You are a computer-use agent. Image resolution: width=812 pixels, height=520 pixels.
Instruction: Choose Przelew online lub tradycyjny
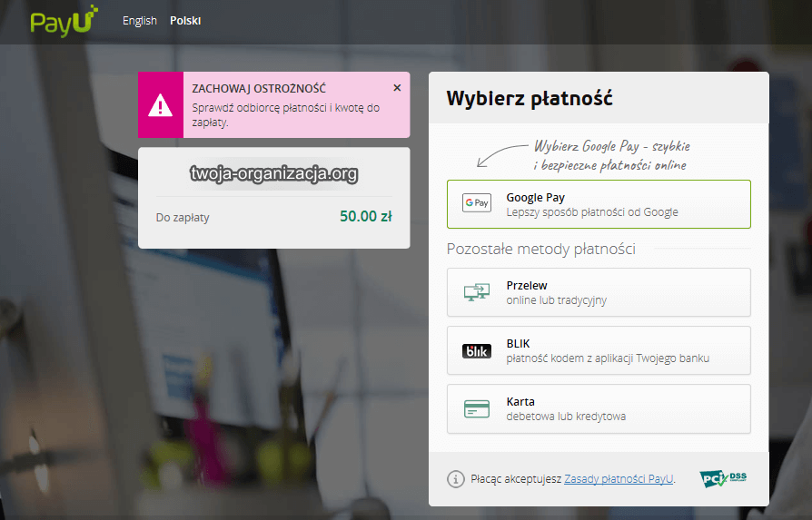point(599,292)
